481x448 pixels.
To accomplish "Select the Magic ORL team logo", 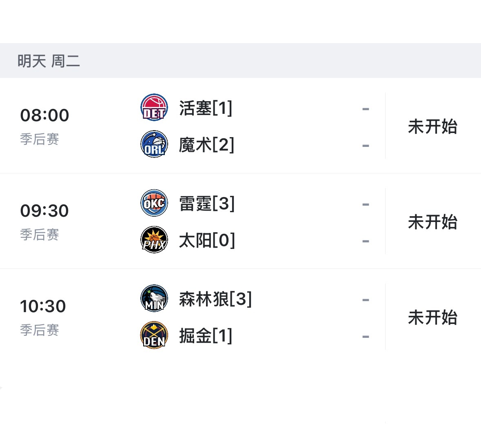I will tap(154, 144).
